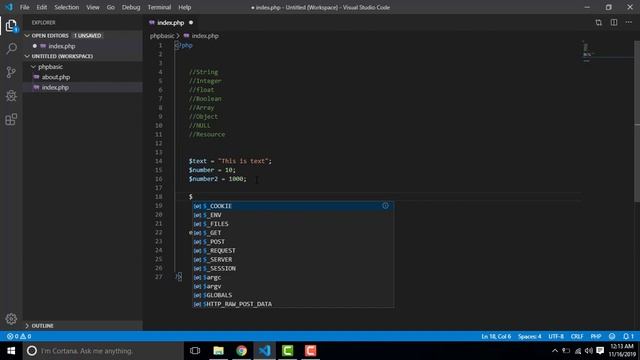Screen dimensions: 640x360
Task: Open about.php in the file tree
Action: (82, 77)
